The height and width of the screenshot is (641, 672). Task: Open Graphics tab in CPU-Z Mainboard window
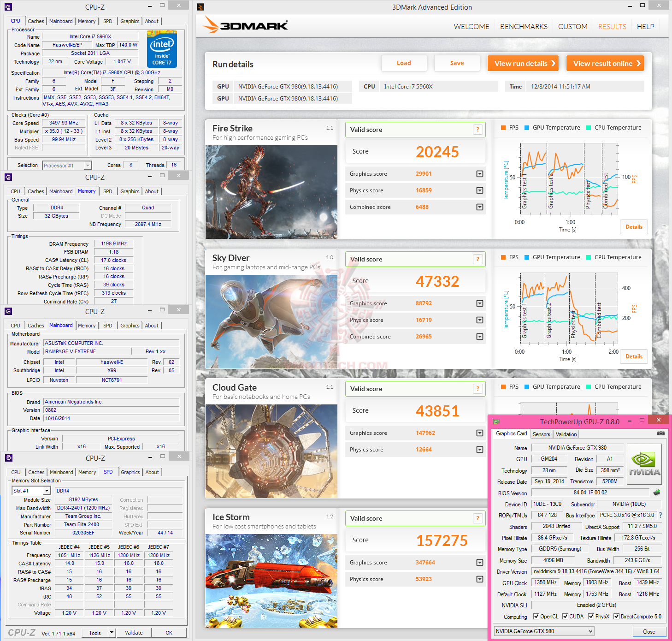[130, 326]
